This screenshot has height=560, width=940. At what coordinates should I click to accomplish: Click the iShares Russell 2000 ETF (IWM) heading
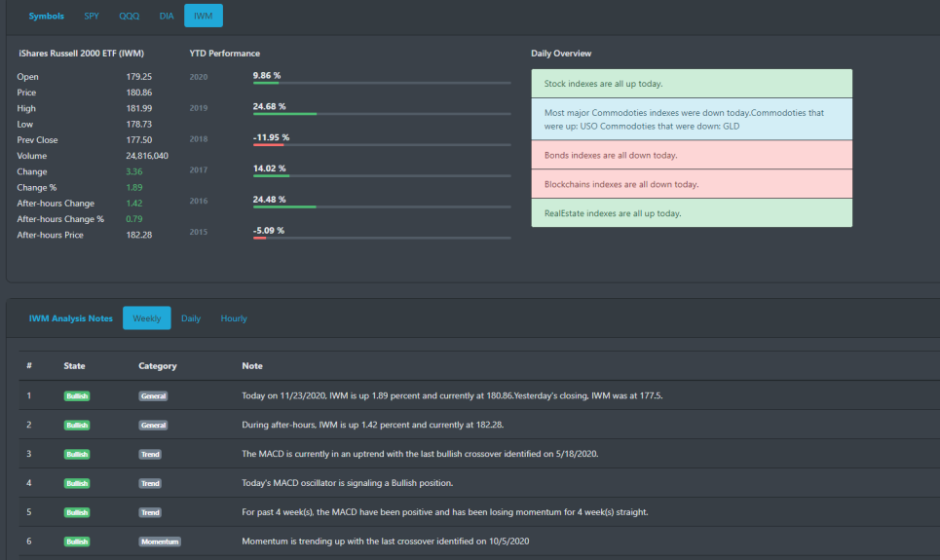pyautogui.click(x=82, y=54)
